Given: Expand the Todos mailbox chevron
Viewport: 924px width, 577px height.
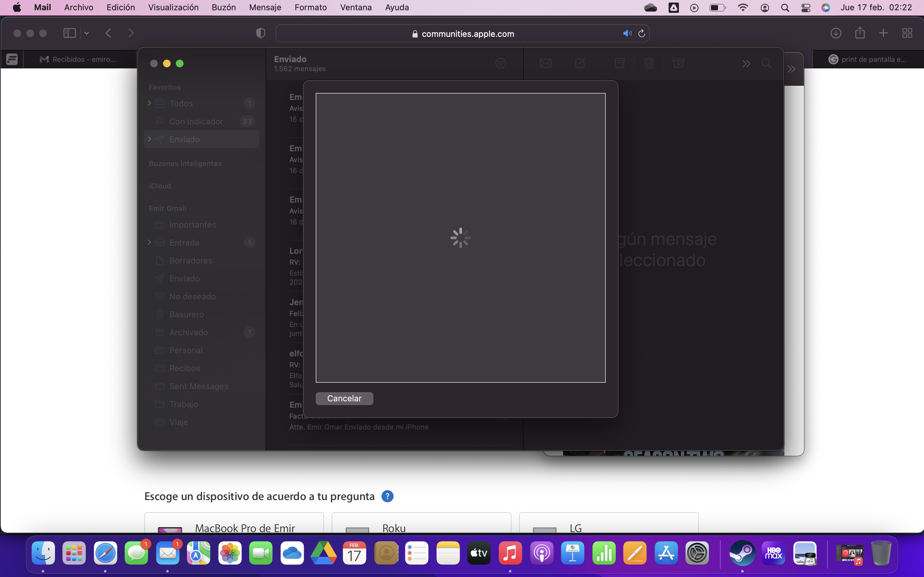Looking at the screenshot, I should pyautogui.click(x=149, y=103).
